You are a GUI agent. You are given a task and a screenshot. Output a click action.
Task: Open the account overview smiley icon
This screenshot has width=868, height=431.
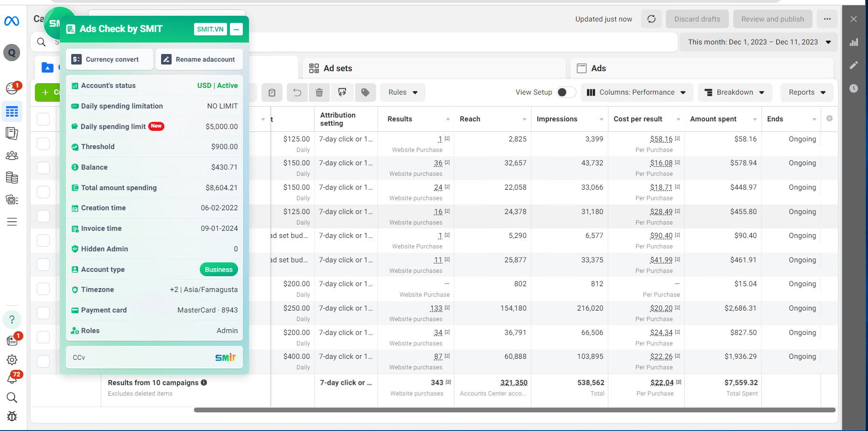(12, 88)
